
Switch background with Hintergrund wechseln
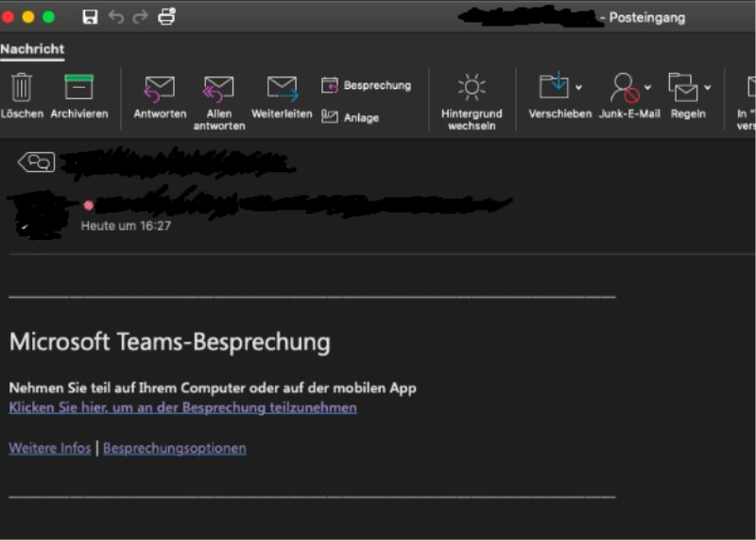pos(472,102)
